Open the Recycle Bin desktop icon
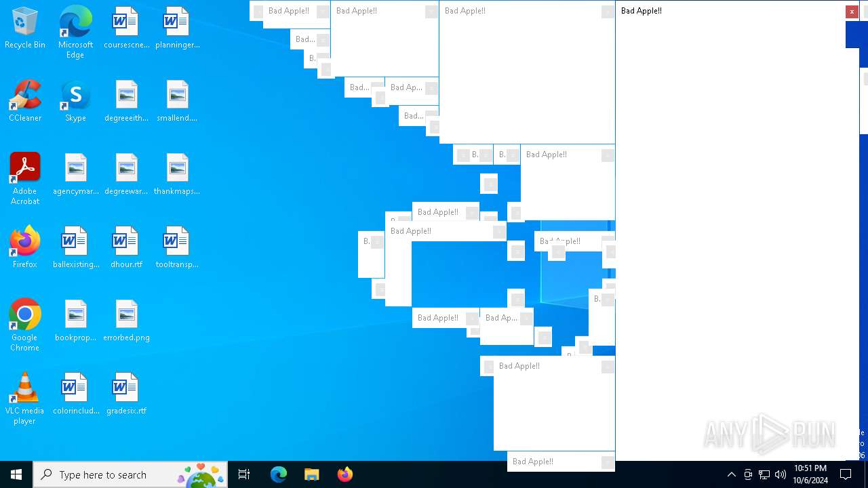 tap(25, 29)
